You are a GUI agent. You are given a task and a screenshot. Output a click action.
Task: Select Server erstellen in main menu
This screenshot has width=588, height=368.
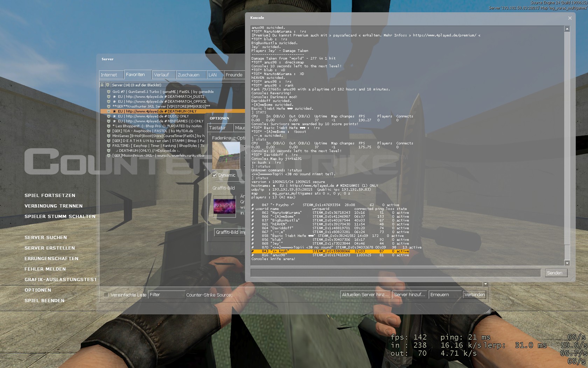(50, 248)
